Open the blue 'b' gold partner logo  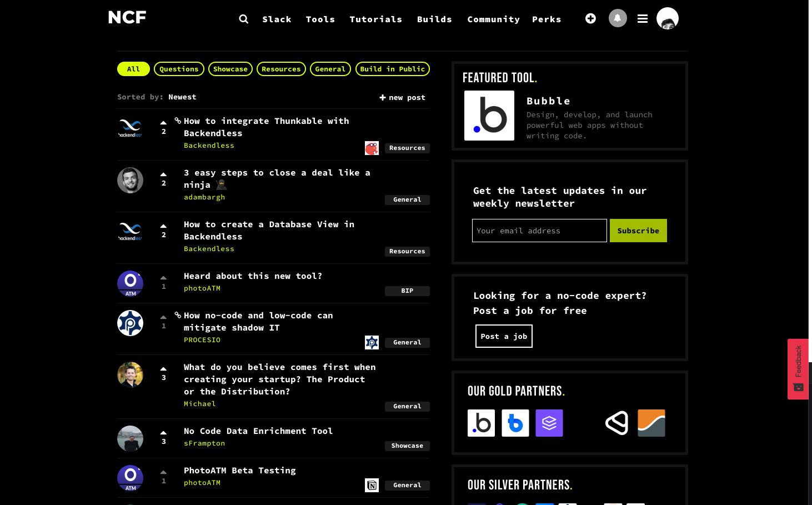click(515, 423)
